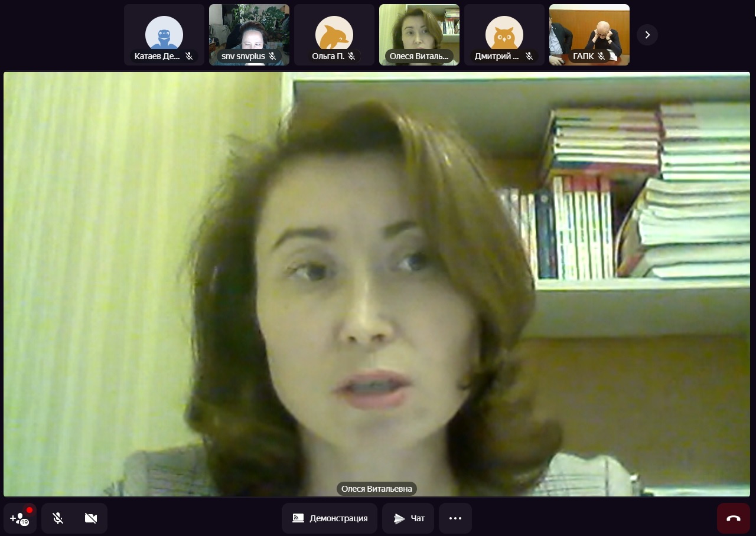Click the Олеся Витальевна name label
The height and width of the screenshot is (536, 756).
point(377,489)
